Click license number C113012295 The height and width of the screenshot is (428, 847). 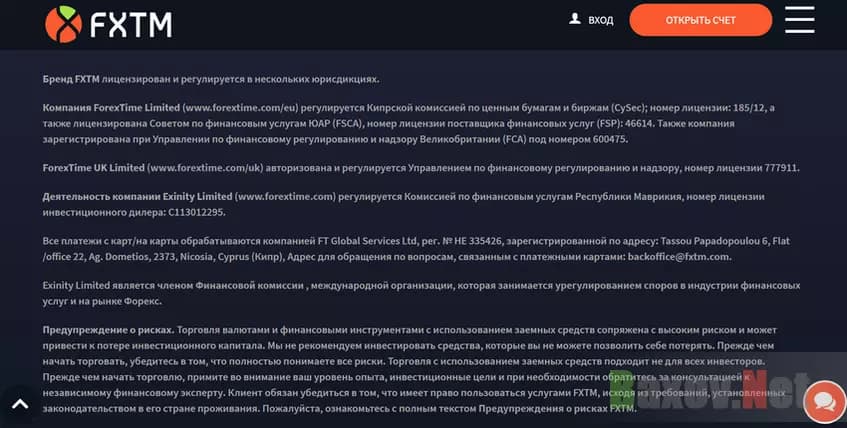(196, 212)
